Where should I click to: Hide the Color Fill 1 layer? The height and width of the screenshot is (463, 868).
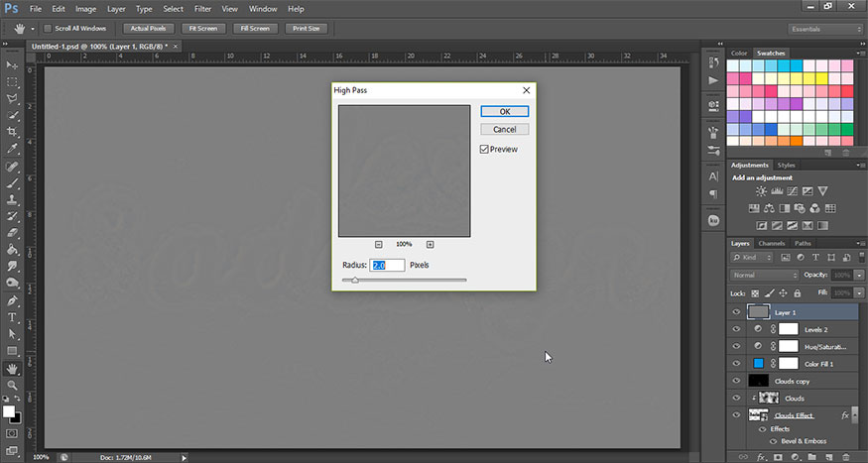tap(736, 363)
